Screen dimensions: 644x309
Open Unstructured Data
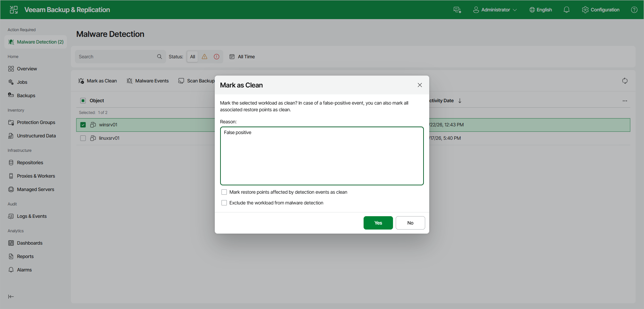32,136
